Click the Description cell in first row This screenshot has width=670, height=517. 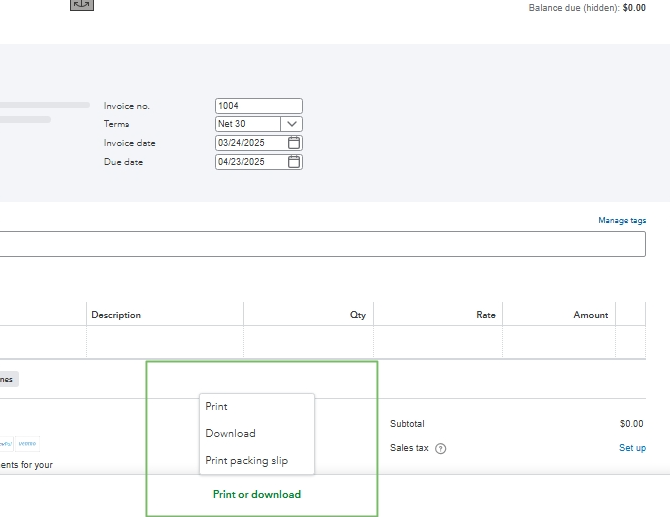click(165, 342)
